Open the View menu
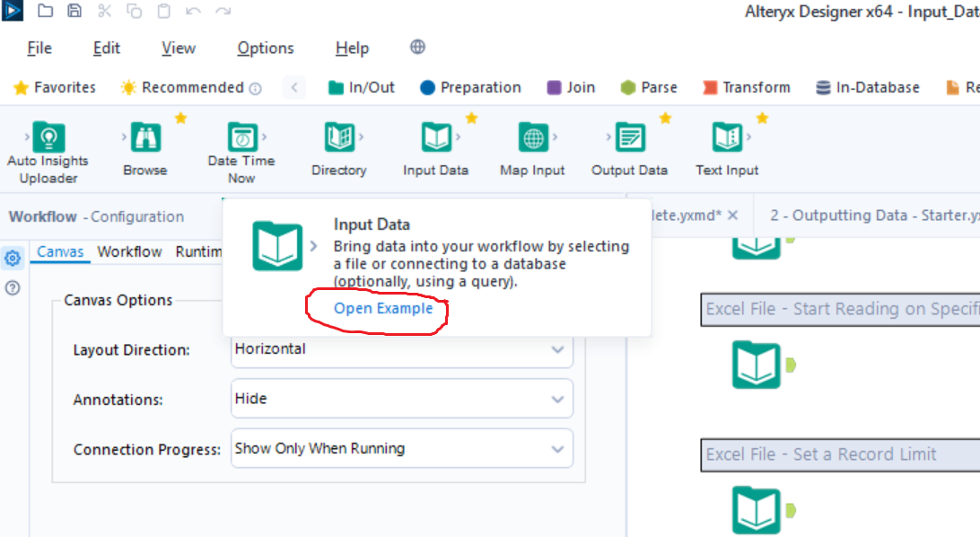The image size is (980, 537). tap(178, 48)
